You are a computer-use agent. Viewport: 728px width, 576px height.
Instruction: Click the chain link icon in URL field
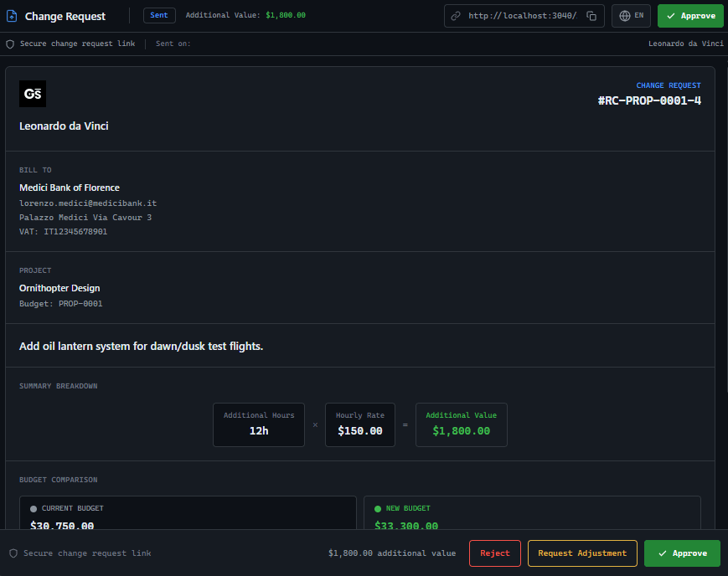[456, 16]
